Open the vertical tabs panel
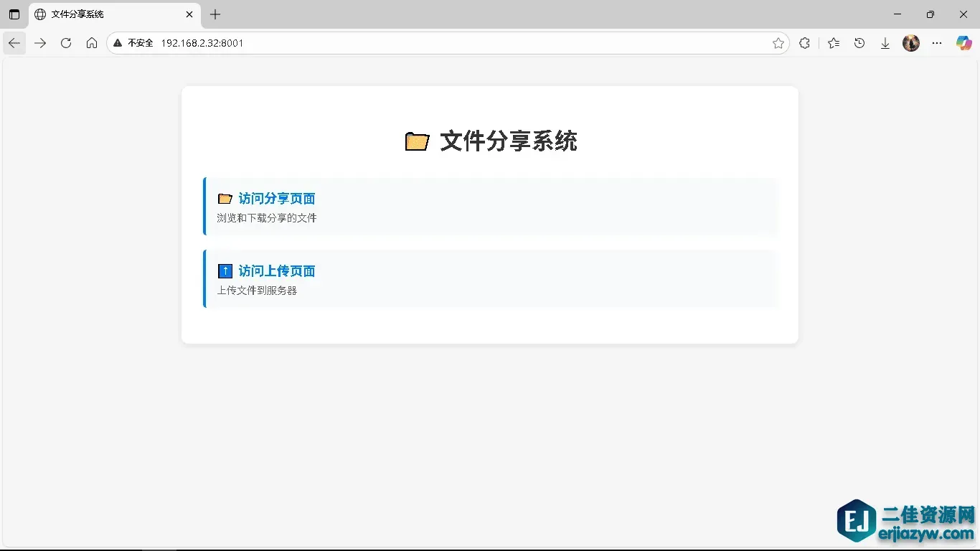This screenshot has width=980, height=551. pyautogui.click(x=14, y=14)
